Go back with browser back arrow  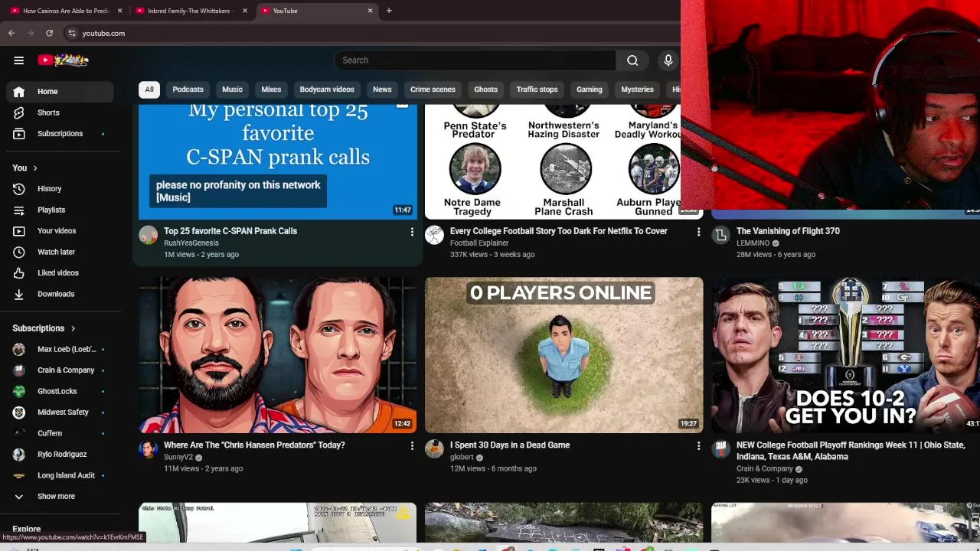point(11,33)
